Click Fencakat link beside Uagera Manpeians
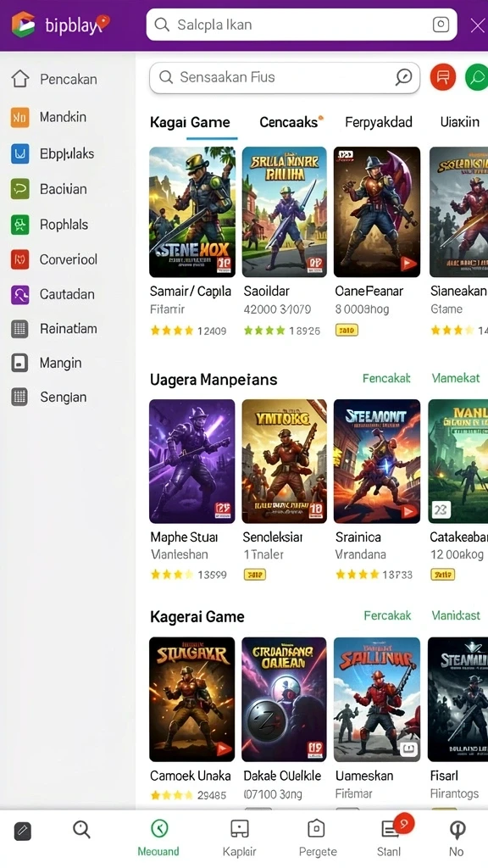Screen dimensions: 488x868 [x=386, y=378]
